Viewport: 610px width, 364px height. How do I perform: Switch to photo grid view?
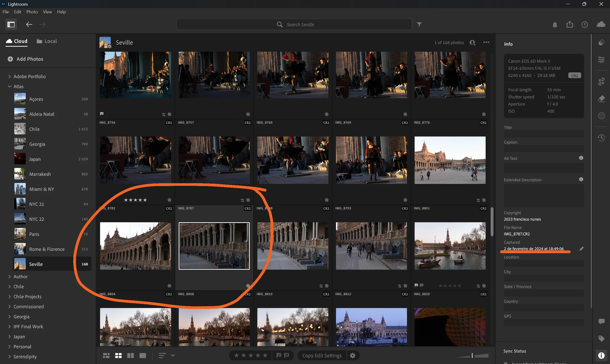(x=106, y=355)
